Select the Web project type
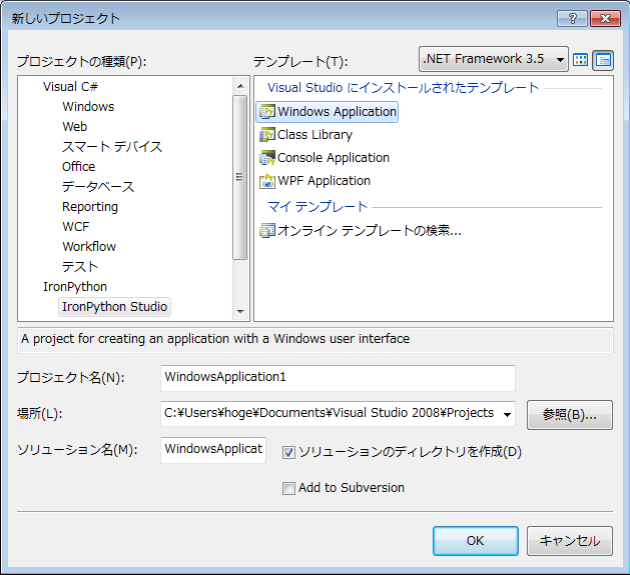Viewport: 630px width, 575px height. (75, 127)
